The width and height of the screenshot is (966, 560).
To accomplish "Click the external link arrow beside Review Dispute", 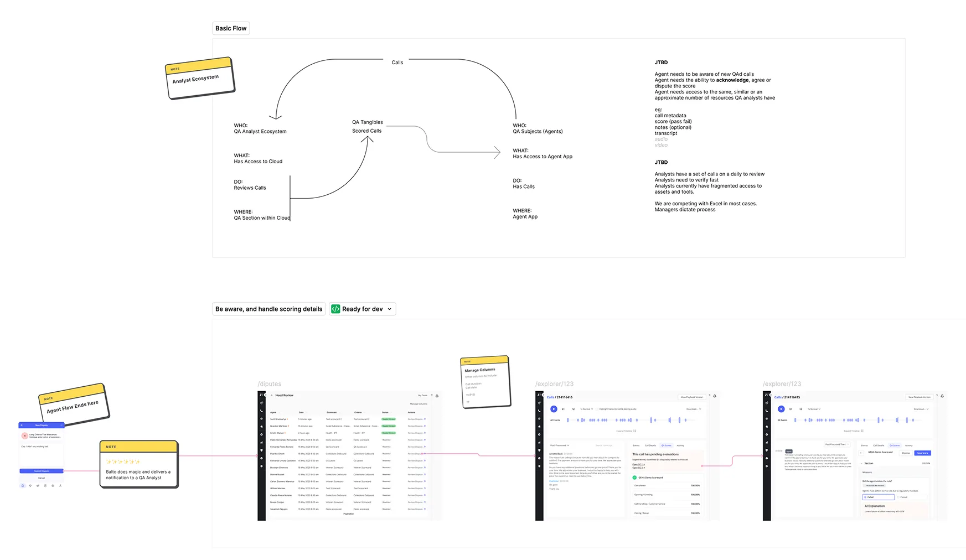I will (x=425, y=419).
